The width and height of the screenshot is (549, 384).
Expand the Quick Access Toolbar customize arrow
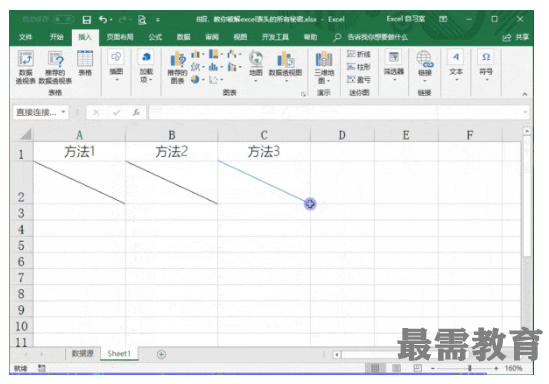[158, 20]
